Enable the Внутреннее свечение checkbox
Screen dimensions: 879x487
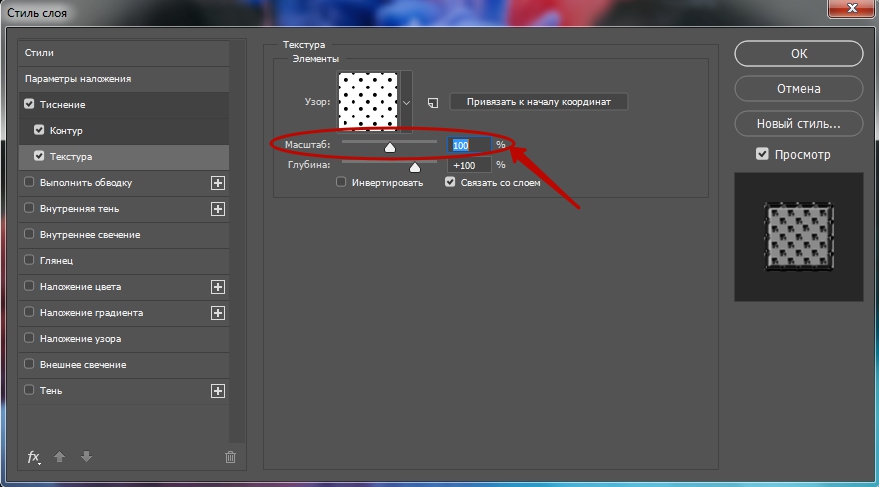click(x=29, y=234)
